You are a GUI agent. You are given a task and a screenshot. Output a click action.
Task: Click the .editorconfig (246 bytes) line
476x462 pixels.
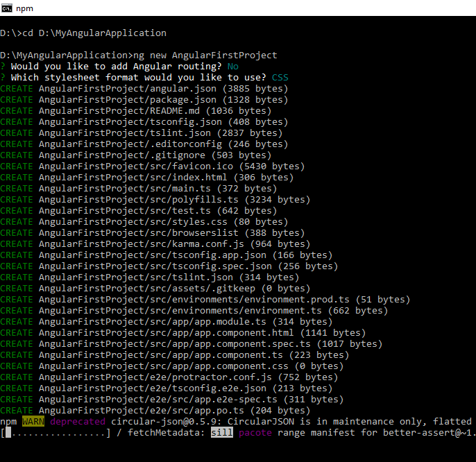pos(144,144)
